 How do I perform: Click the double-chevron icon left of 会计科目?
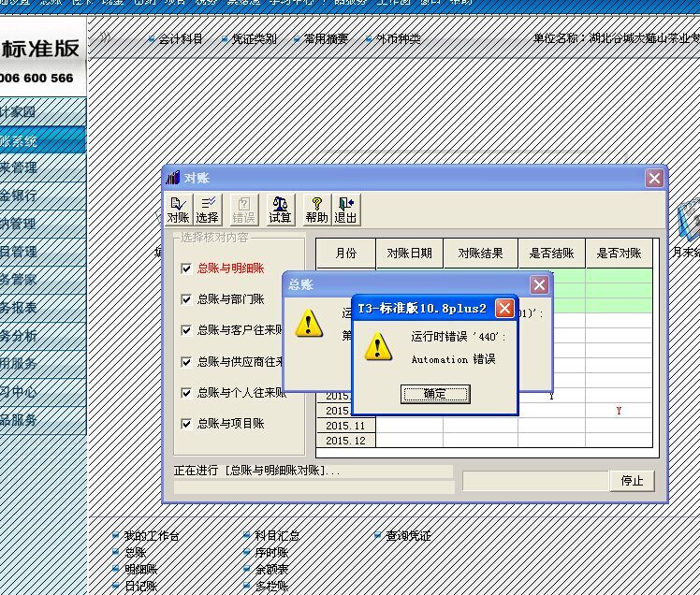105,37
